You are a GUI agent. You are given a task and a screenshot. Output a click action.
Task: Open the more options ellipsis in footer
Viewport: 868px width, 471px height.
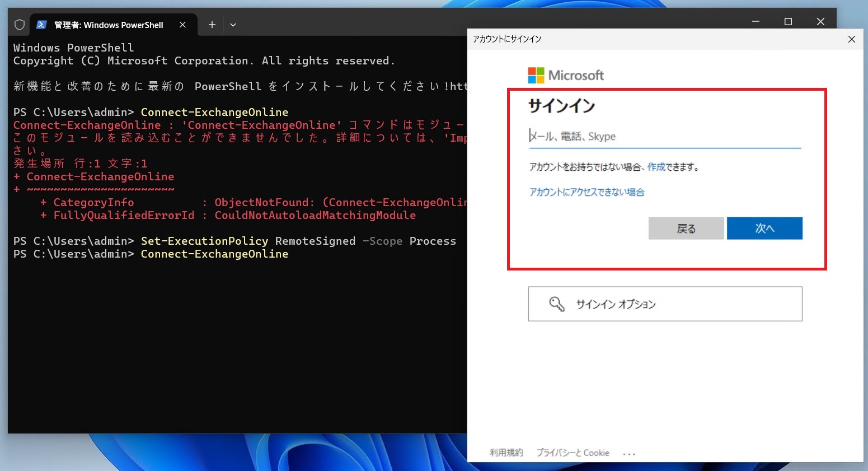click(x=629, y=454)
